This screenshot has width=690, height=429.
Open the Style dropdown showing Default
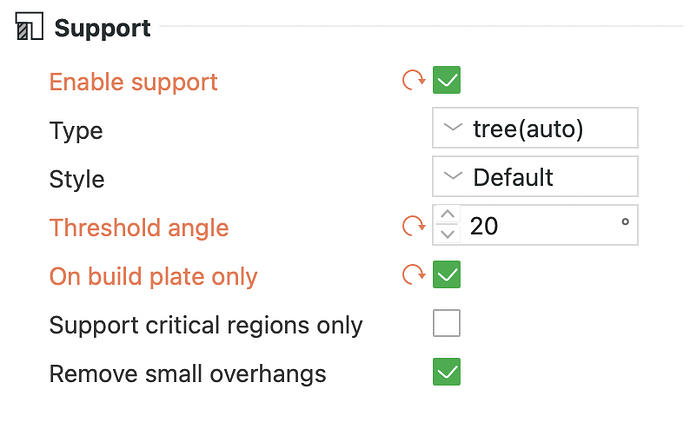(535, 176)
